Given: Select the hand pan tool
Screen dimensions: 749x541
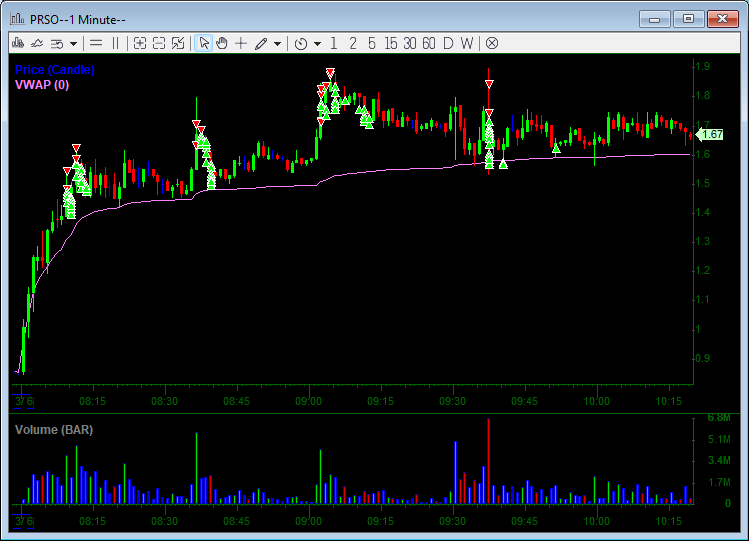Looking at the screenshot, I should 222,43.
